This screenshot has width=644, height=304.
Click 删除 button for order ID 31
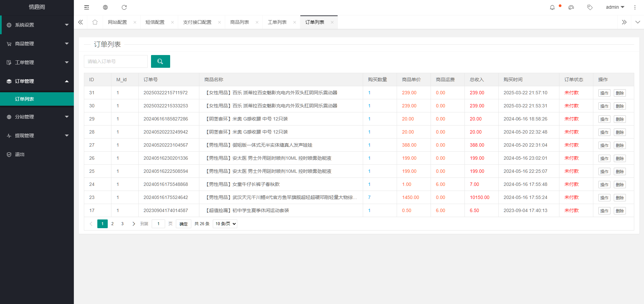[x=620, y=93]
